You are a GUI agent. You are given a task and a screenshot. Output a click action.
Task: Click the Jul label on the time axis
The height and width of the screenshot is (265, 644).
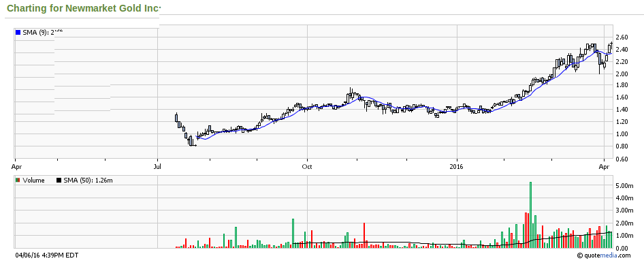157,167
